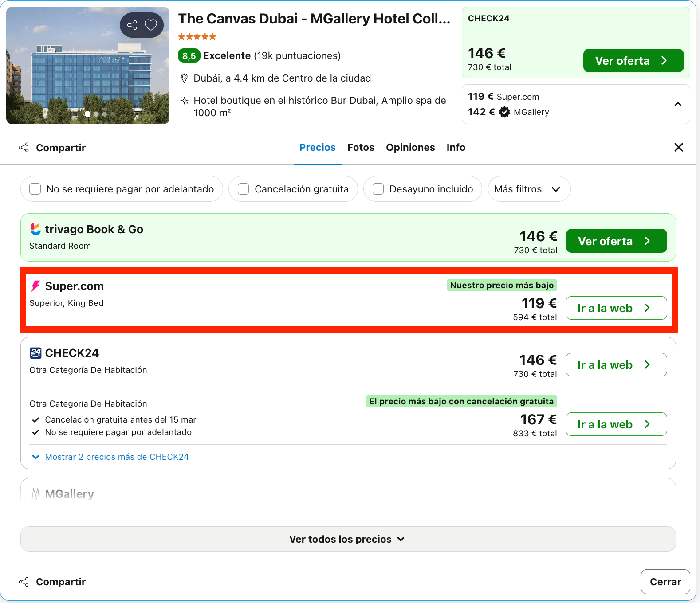Click the hotel title The Canvas Dubai

coord(314,19)
